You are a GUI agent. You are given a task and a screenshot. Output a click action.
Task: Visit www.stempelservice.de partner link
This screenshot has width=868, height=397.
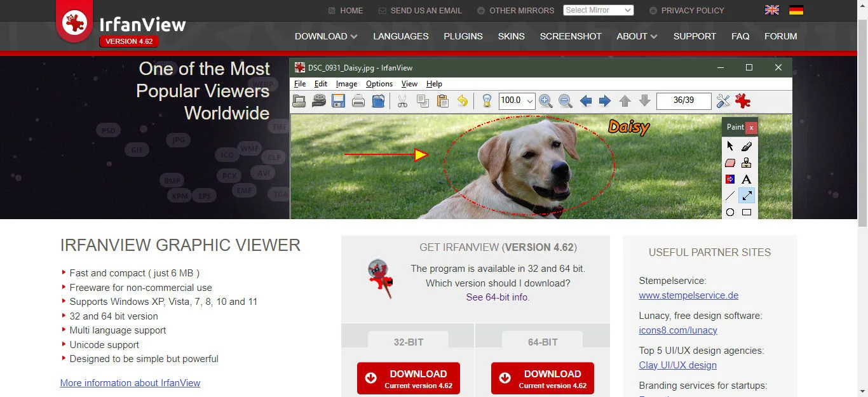689,295
